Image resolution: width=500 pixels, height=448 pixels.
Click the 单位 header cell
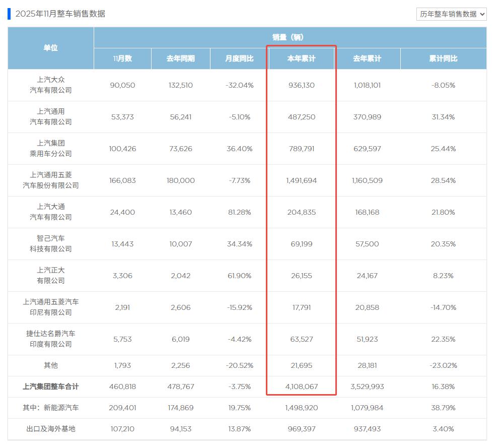click(50, 48)
